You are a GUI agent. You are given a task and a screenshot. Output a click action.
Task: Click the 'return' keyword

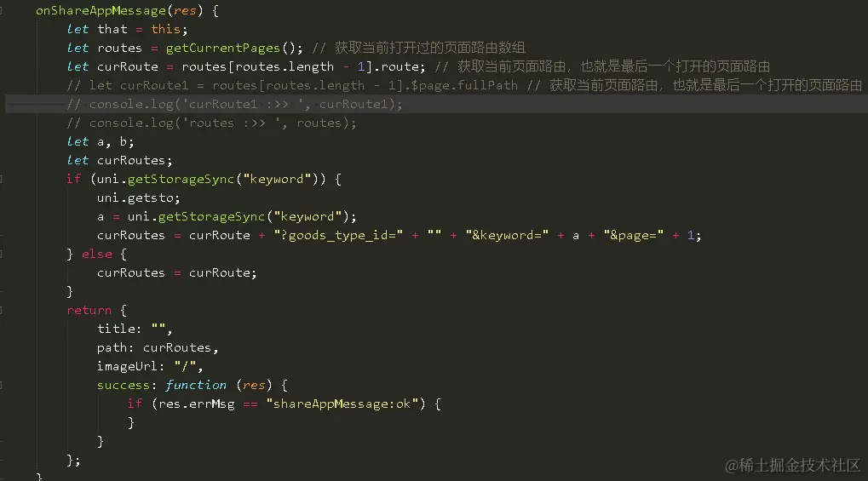(89, 311)
